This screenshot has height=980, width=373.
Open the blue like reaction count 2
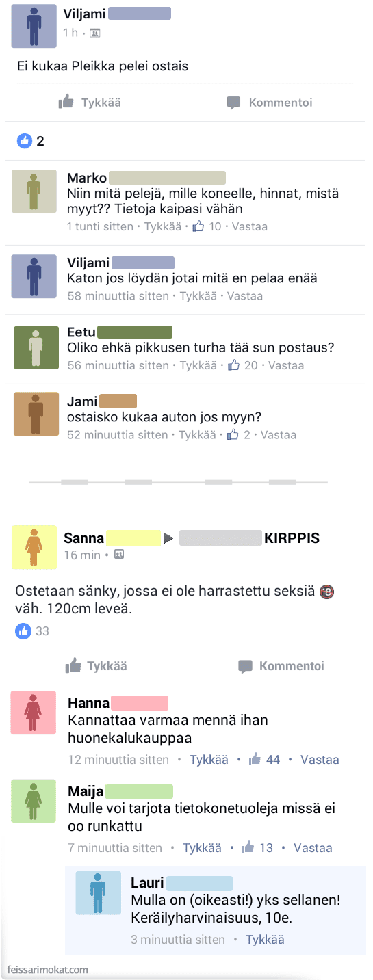click(31, 142)
